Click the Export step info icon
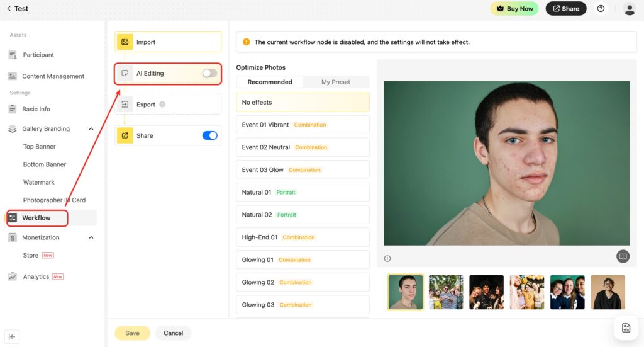Image resolution: width=644 pixels, height=347 pixels. pyautogui.click(x=162, y=105)
